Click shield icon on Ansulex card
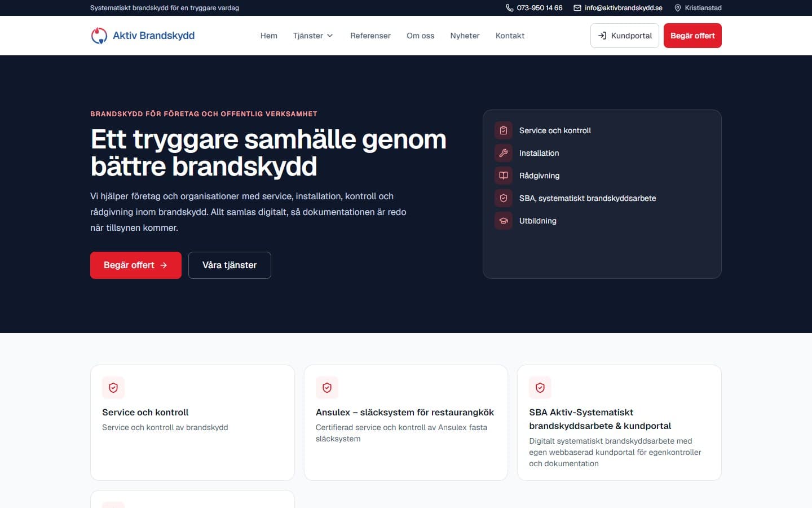The image size is (812, 508). pos(327,388)
